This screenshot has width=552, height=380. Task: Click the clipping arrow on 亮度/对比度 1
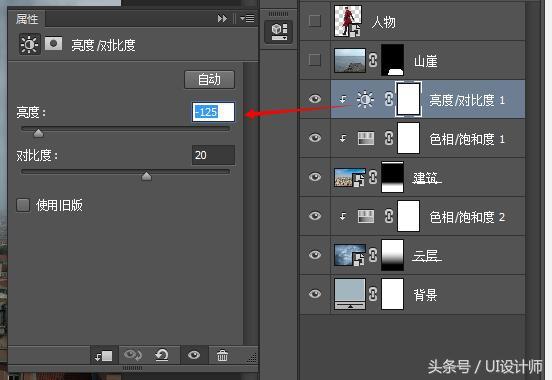tap(343, 100)
